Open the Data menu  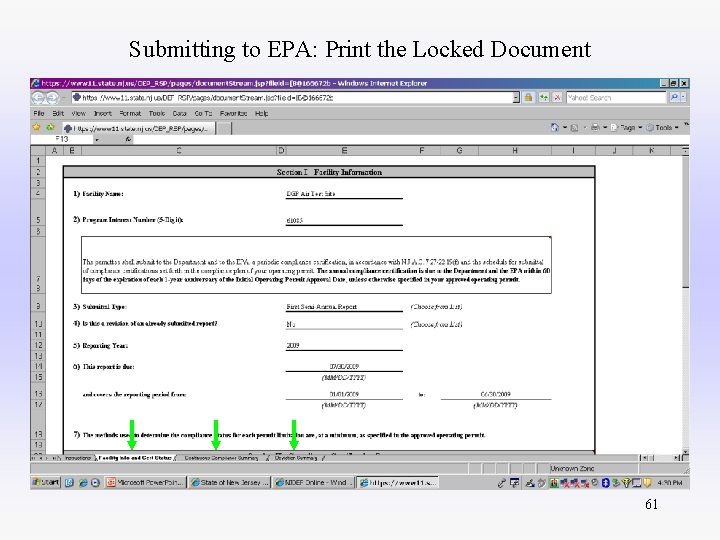(180, 113)
